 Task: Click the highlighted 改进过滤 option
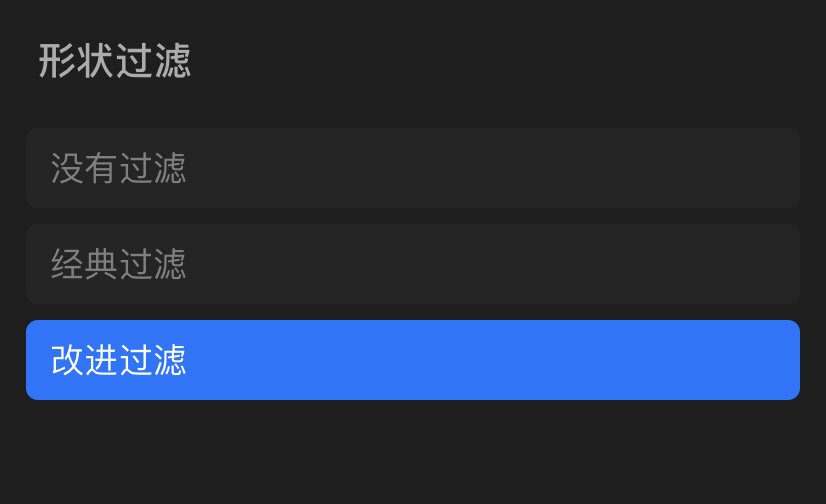coord(412,360)
